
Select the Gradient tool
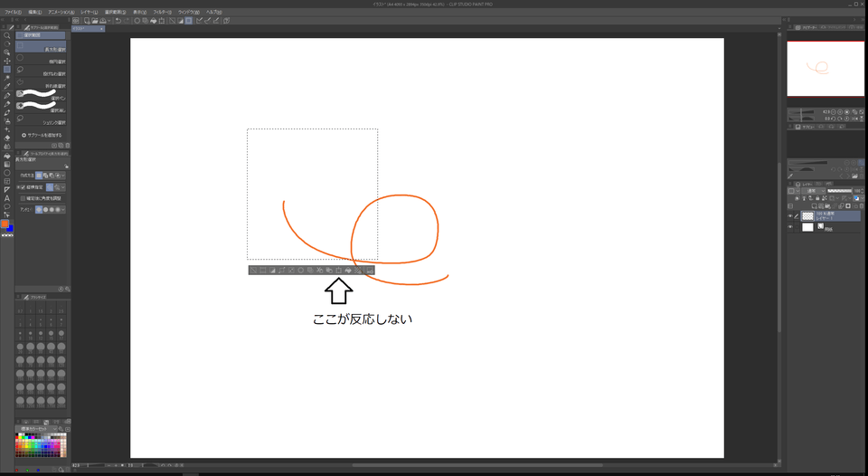(x=7, y=164)
